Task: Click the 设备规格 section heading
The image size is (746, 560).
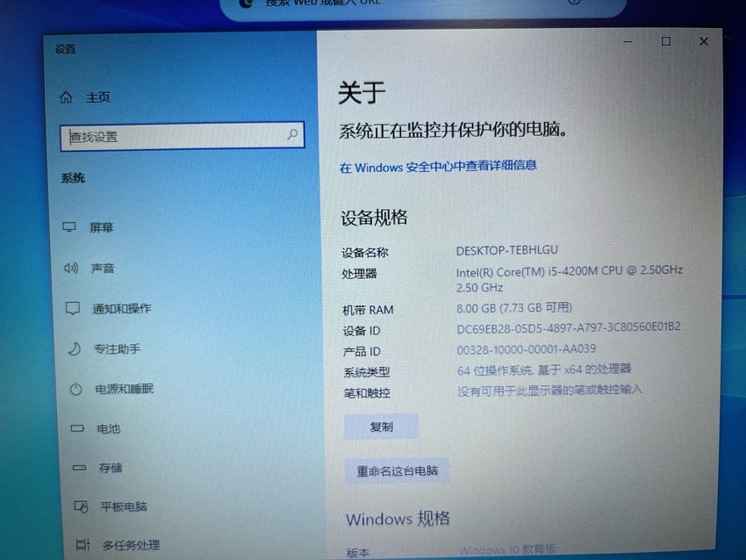Action: pos(374,218)
